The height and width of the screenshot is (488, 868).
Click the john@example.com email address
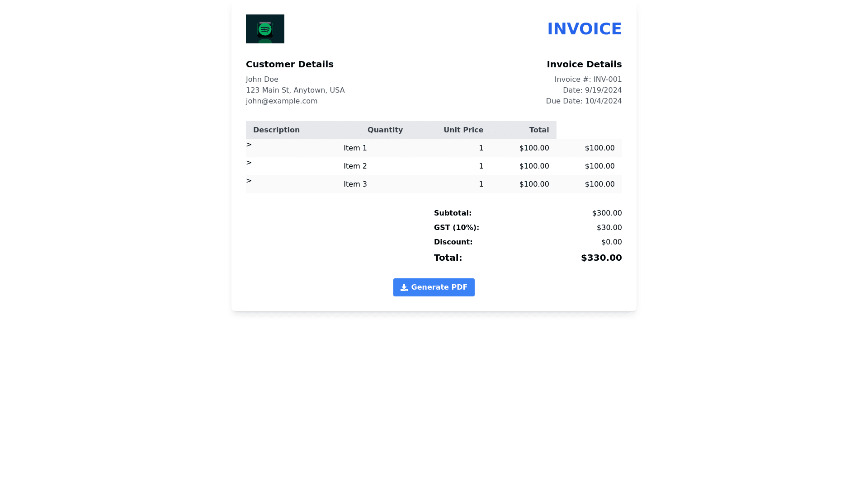coord(282,101)
